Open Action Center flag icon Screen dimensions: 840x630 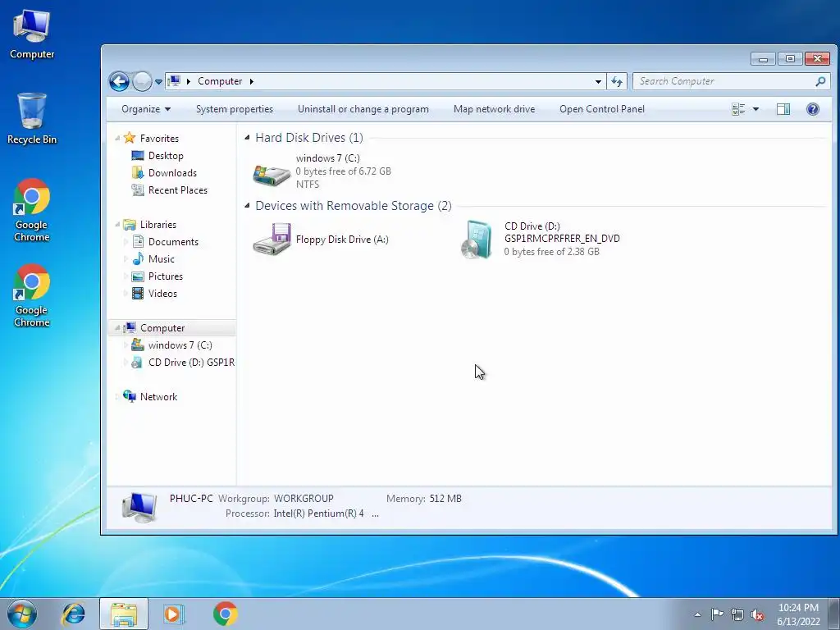coord(717,614)
